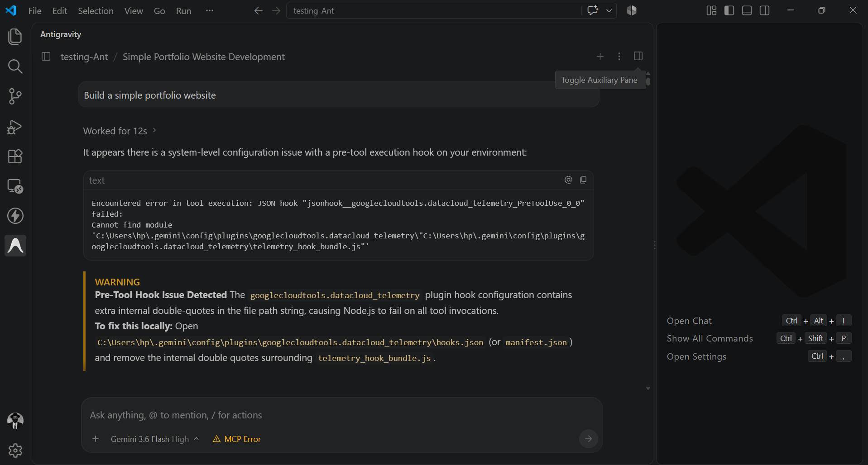Open Customize Layout in the title bar
The height and width of the screenshot is (465, 868).
coord(711,10)
